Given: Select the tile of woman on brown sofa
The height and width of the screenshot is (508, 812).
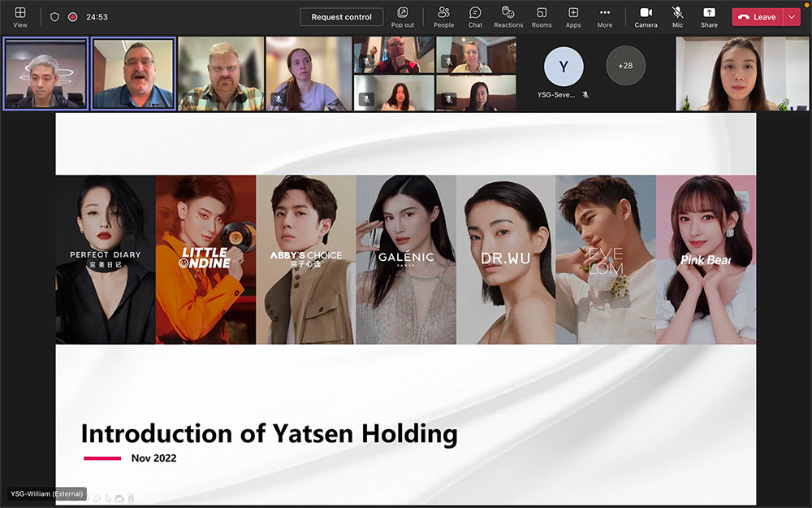Looking at the screenshot, I should 476,93.
